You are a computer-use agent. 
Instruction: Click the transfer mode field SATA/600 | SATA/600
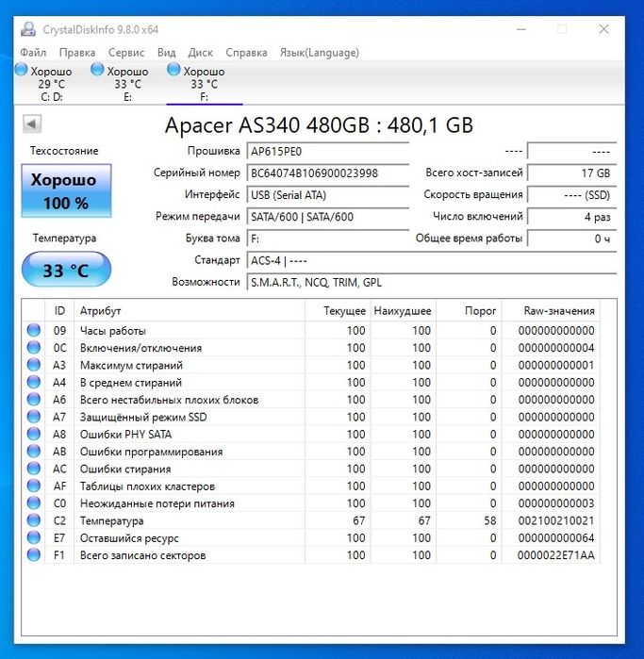pyautogui.click(x=328, y=217)
